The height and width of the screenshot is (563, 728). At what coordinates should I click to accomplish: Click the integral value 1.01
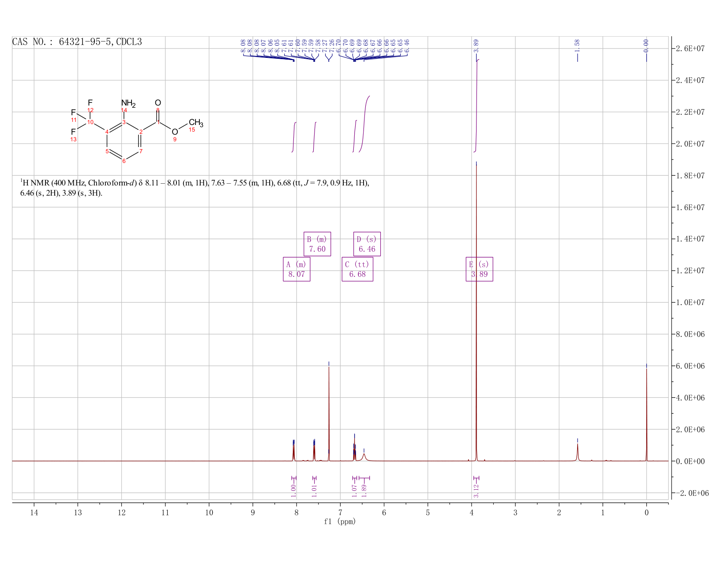(314, 490)
